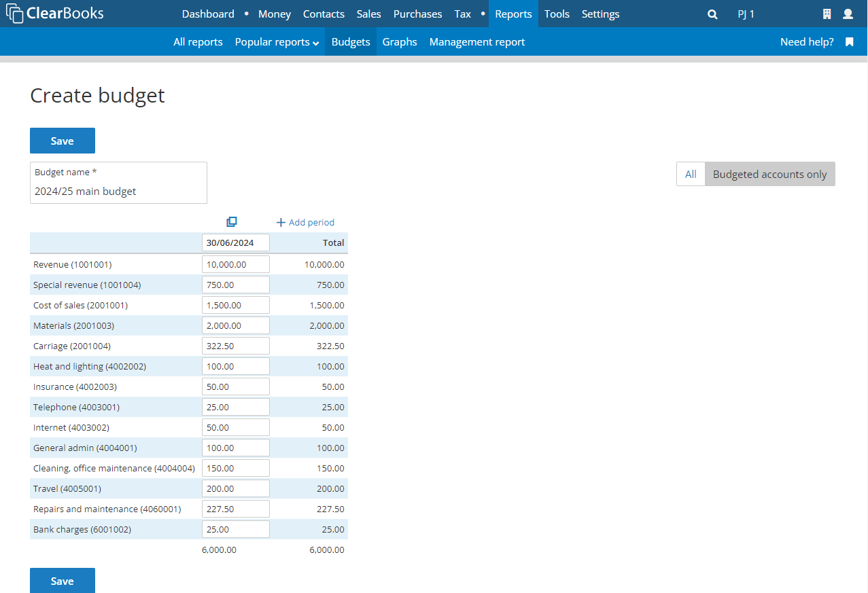The image size is (868, 593).
Task: Open the user profile icon
Action: [848, 14]
